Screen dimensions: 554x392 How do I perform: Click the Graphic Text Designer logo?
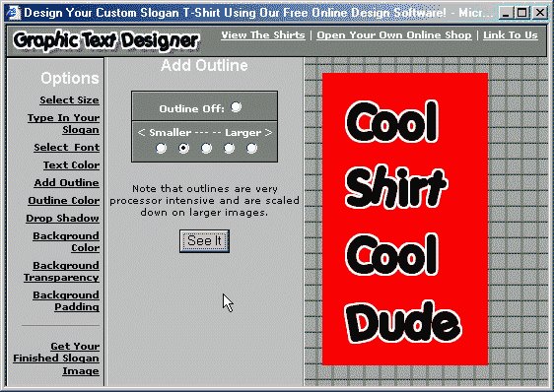tap(106, 40)
